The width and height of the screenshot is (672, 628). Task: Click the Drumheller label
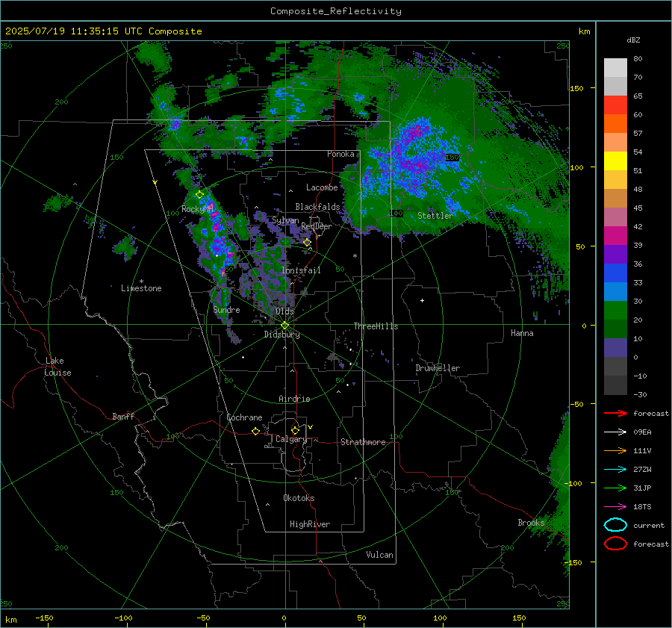pyautogui.click(x=438, y=368)
